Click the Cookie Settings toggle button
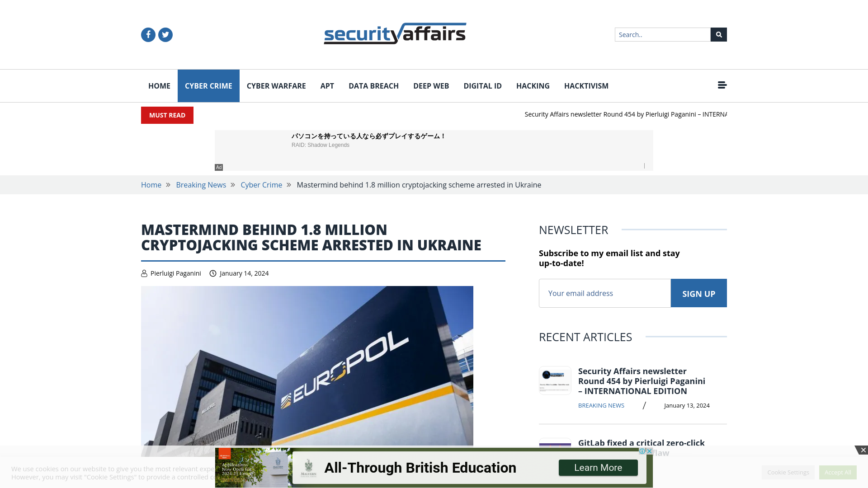 point(788,472)
